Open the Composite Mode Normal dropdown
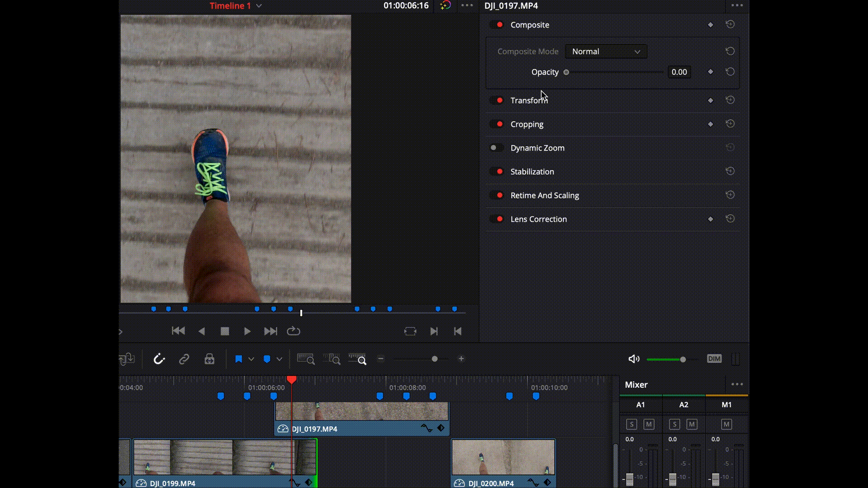This screenshot has height=488, width=868. [606, 52]
